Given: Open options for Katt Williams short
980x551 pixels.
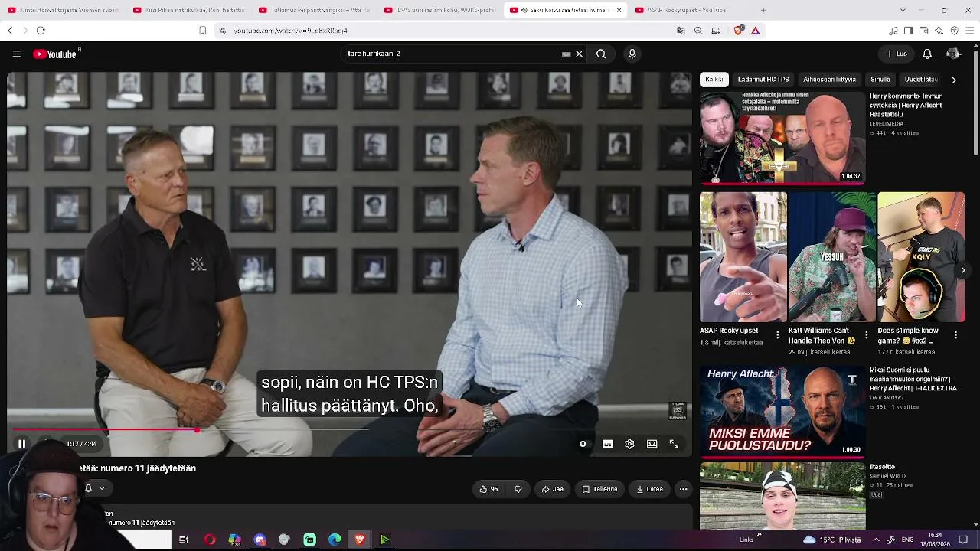Looking at the screenshot, I should (x=867, y=335).
